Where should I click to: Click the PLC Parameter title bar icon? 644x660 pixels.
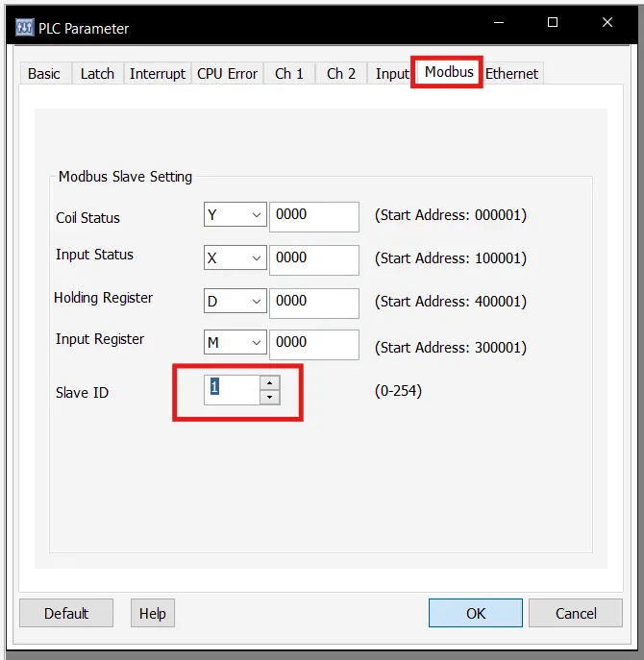point(24,28)
